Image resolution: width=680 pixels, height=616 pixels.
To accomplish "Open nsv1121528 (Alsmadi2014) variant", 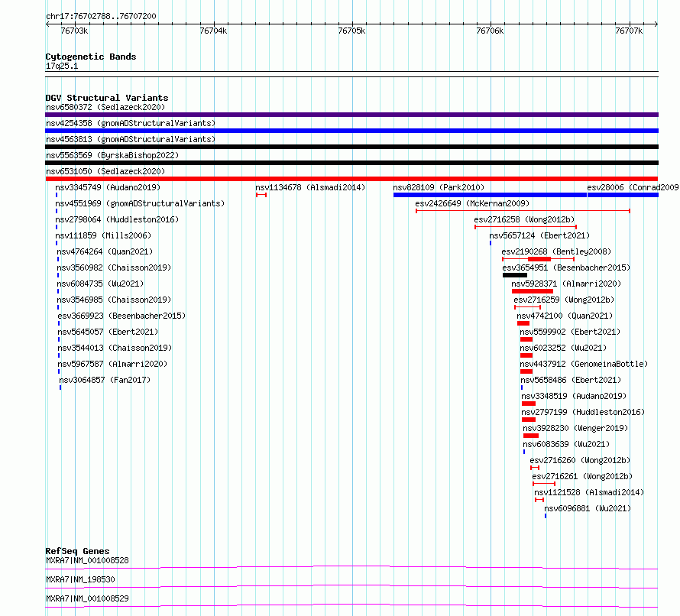I will click(x=589, y=492).
